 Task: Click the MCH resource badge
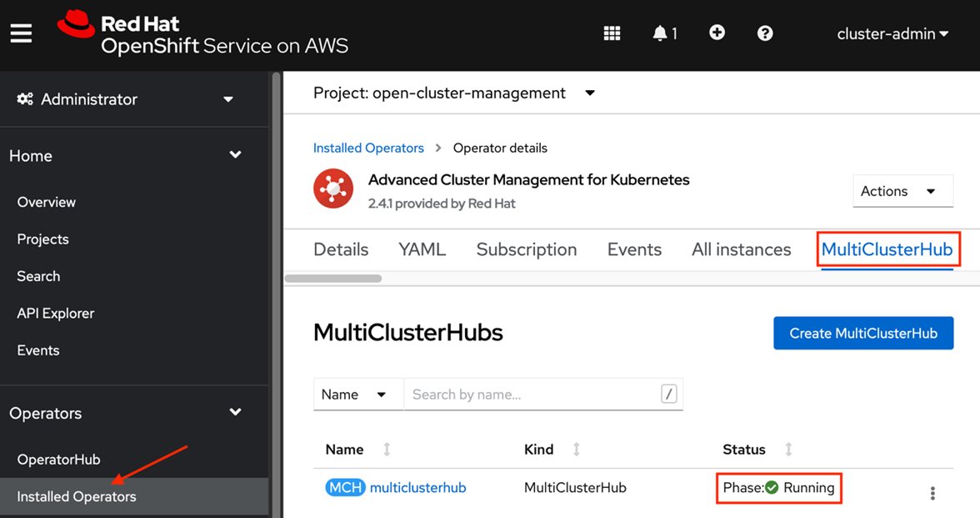click(x=345, y=487)
